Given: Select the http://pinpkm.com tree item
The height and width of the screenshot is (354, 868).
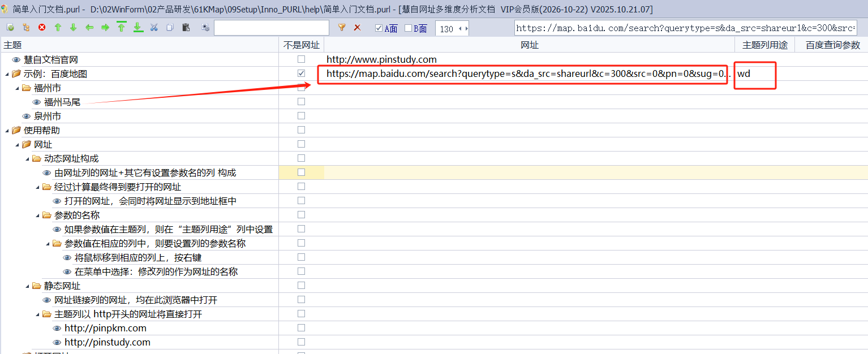Looking at the screenshot, I should pyautogui.click(x=105, y=328).
